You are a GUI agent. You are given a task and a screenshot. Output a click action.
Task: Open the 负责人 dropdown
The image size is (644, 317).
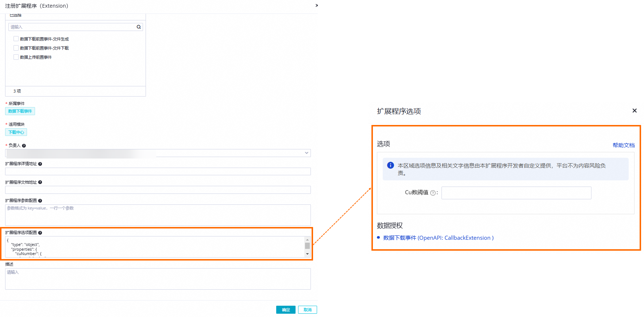pyautogui.click(x=158, y=153)
